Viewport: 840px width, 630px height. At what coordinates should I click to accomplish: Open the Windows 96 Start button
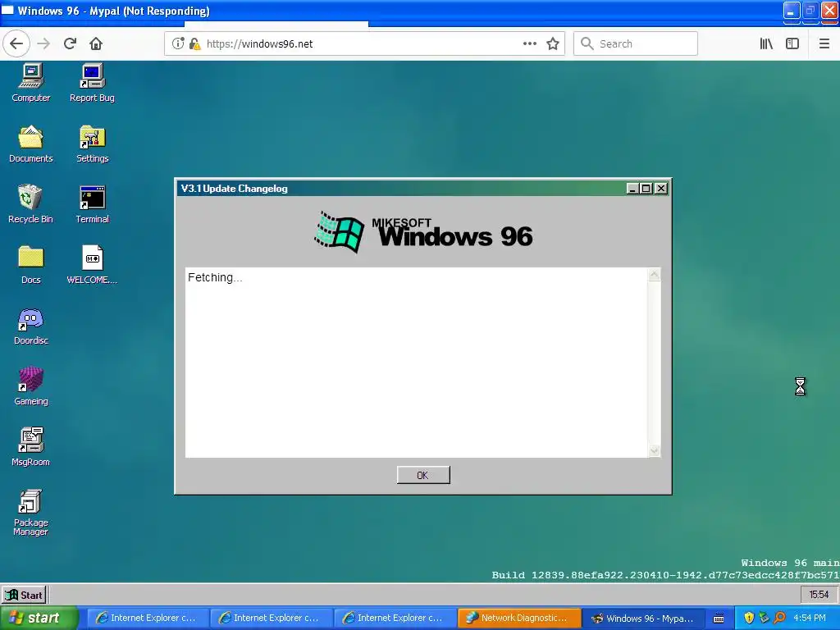tap(24, 595)
